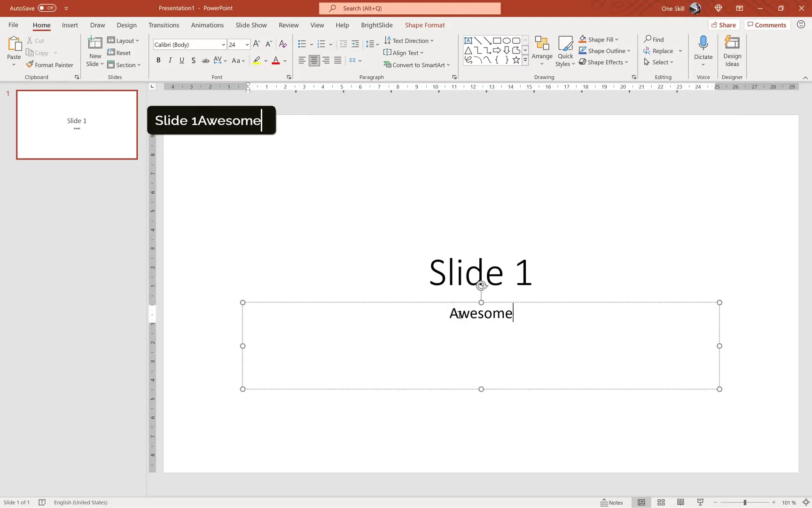This screenshot has width=812, height=508.
Task: Open the Insert tab
Action: (x=70, y=25)
